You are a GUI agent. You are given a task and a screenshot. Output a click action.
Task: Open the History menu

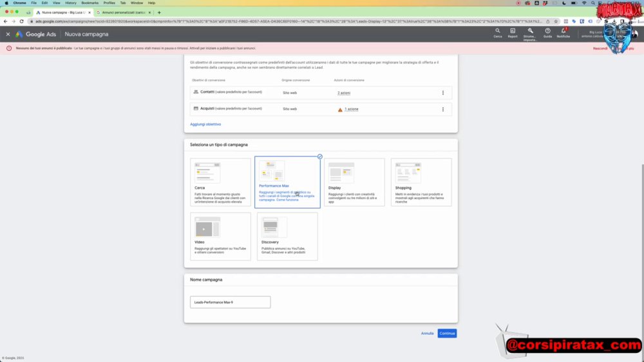[x=71, y=3]
